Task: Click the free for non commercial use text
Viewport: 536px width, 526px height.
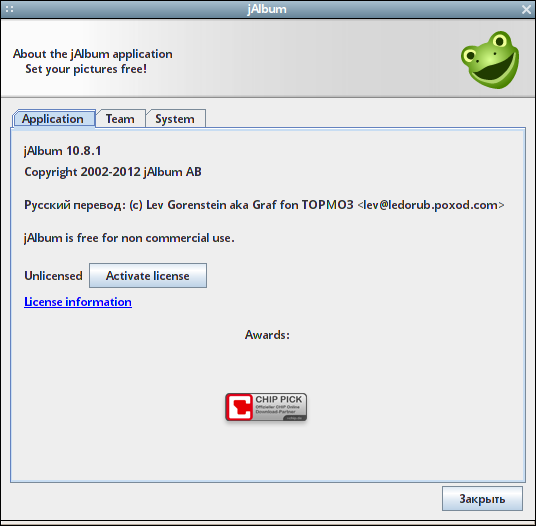Action: tap(156, 238)
